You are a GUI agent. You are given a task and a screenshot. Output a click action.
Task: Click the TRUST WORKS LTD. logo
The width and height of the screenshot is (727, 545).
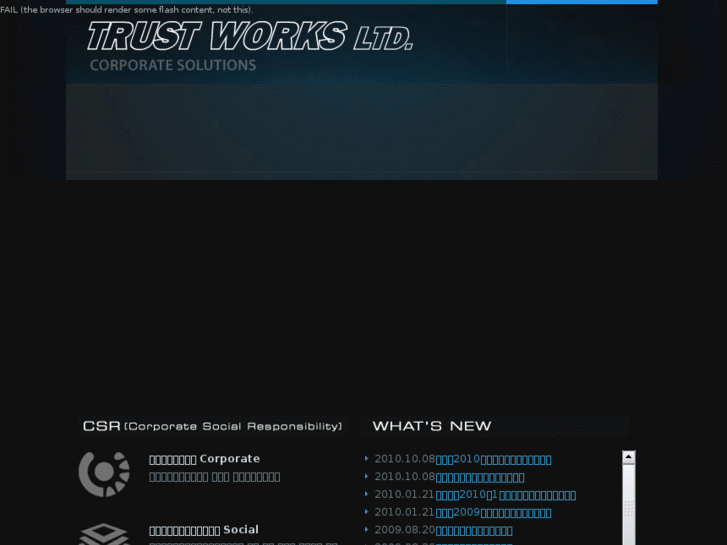250,36
